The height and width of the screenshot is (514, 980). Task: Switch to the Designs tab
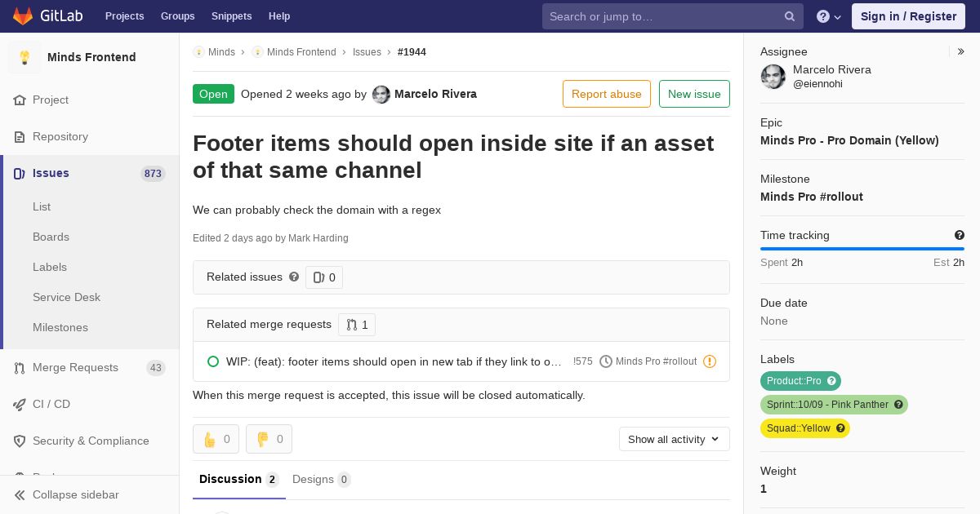pyautogui.click(x=321, y=480)
